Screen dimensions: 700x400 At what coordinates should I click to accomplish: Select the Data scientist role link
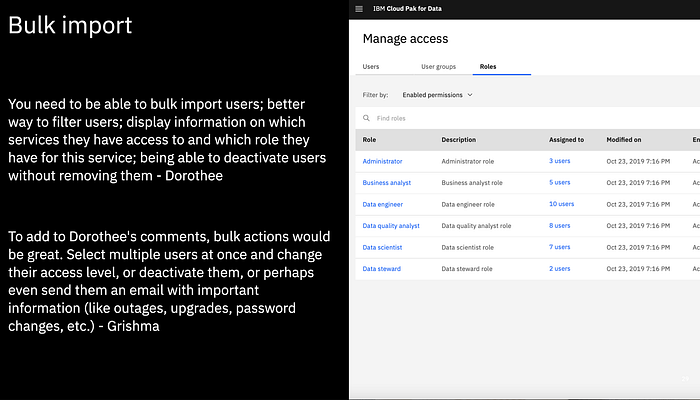pos(382,247)
